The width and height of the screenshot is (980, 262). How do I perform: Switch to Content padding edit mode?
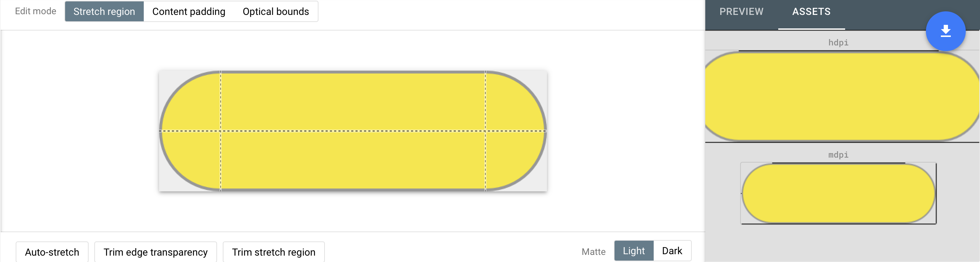coord(189,11)
